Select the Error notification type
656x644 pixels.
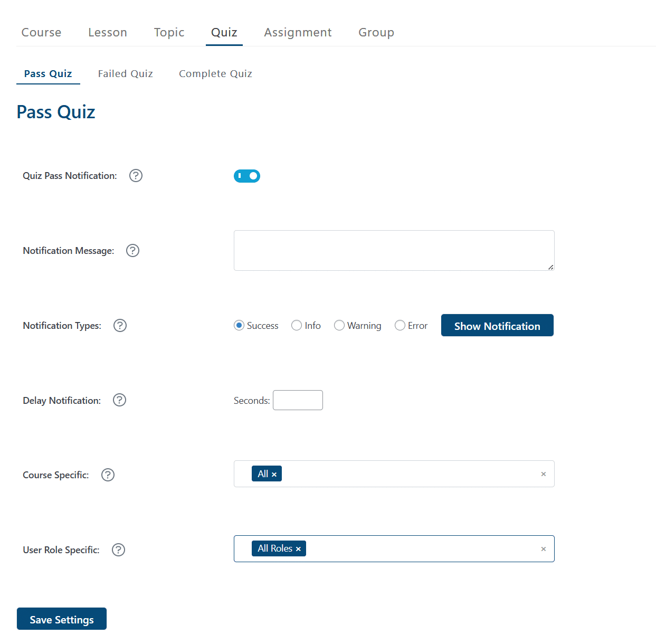click(x=400, y=325)
